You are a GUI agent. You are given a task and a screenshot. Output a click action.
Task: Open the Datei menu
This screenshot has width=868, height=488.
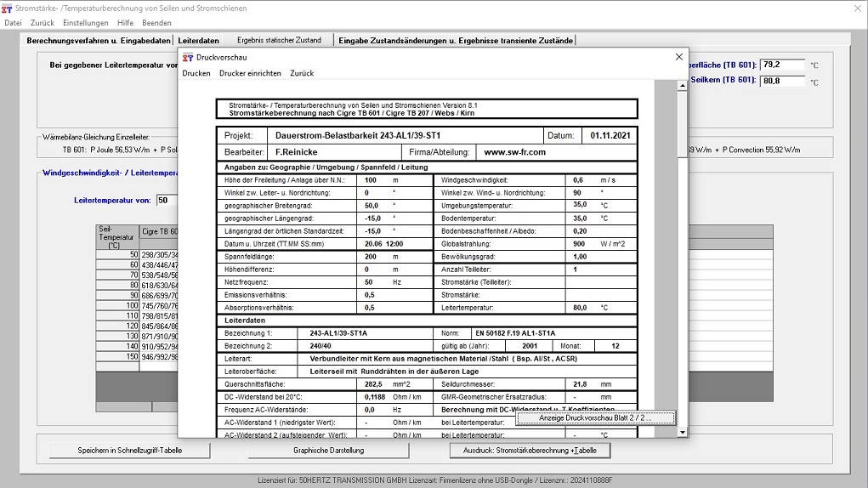point(13,23)
